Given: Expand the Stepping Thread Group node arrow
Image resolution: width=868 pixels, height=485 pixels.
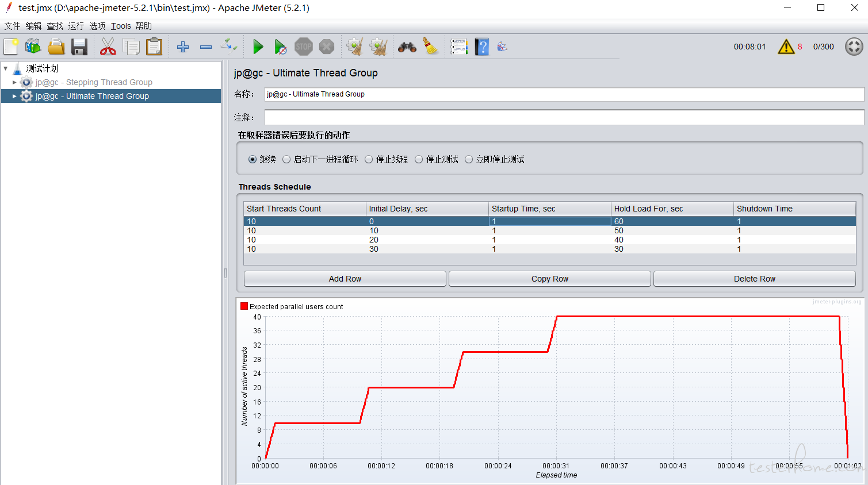Looking at the screenshot, I should tap(14, 82).
